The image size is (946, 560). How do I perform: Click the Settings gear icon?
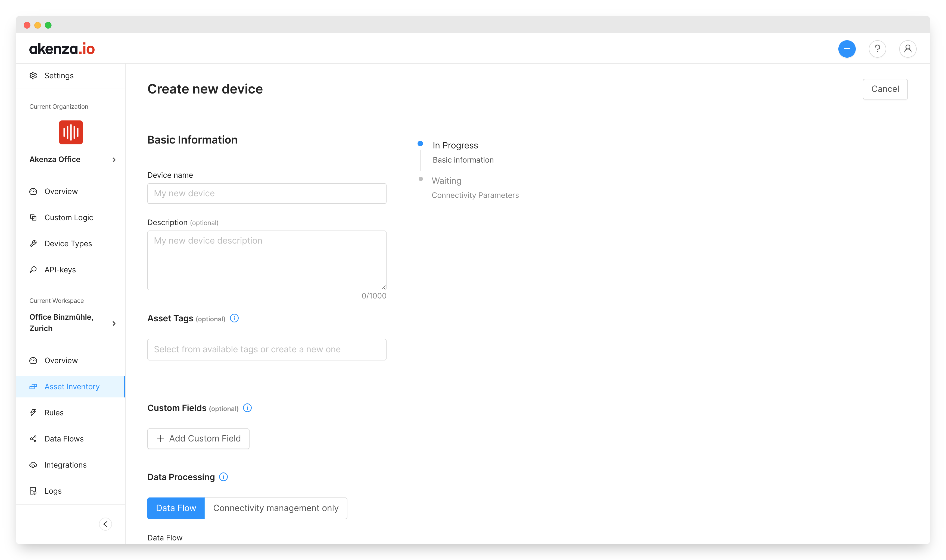point(33,76)
